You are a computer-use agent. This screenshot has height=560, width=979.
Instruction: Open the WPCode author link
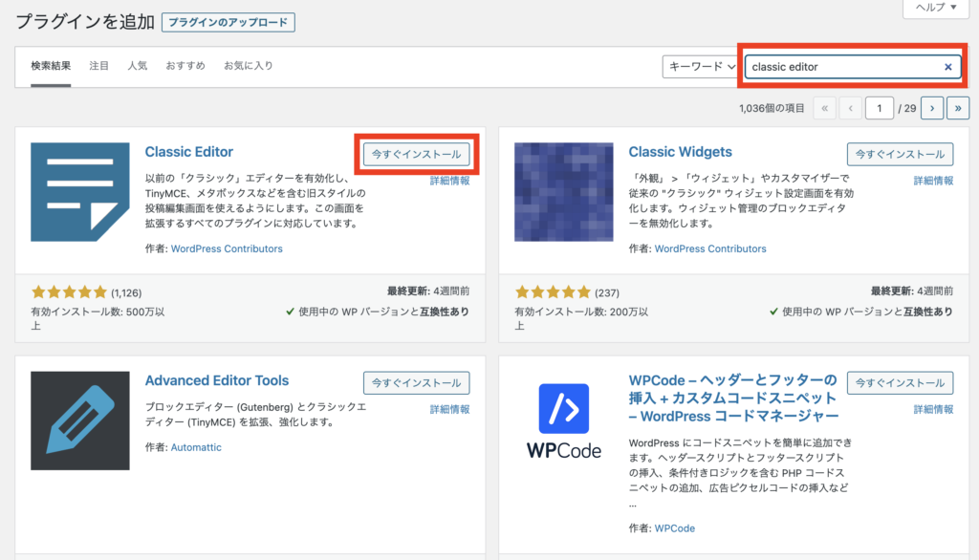click(674, 528)
